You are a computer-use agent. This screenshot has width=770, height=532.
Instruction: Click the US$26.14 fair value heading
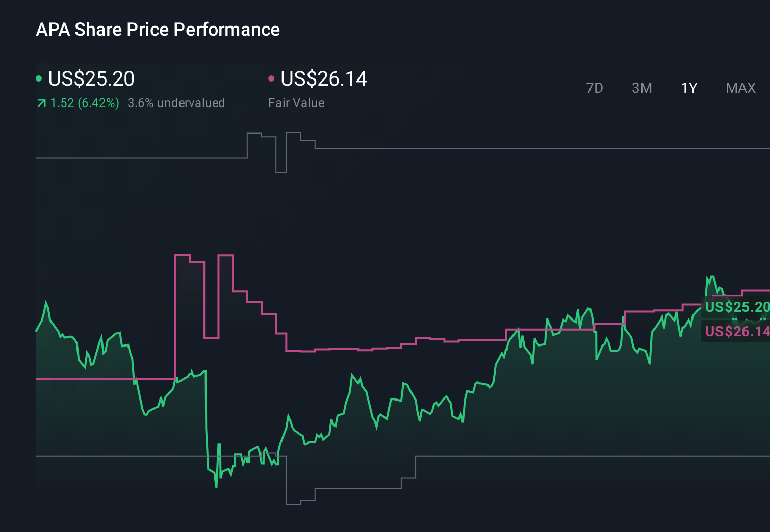click(x=324, y=79)
